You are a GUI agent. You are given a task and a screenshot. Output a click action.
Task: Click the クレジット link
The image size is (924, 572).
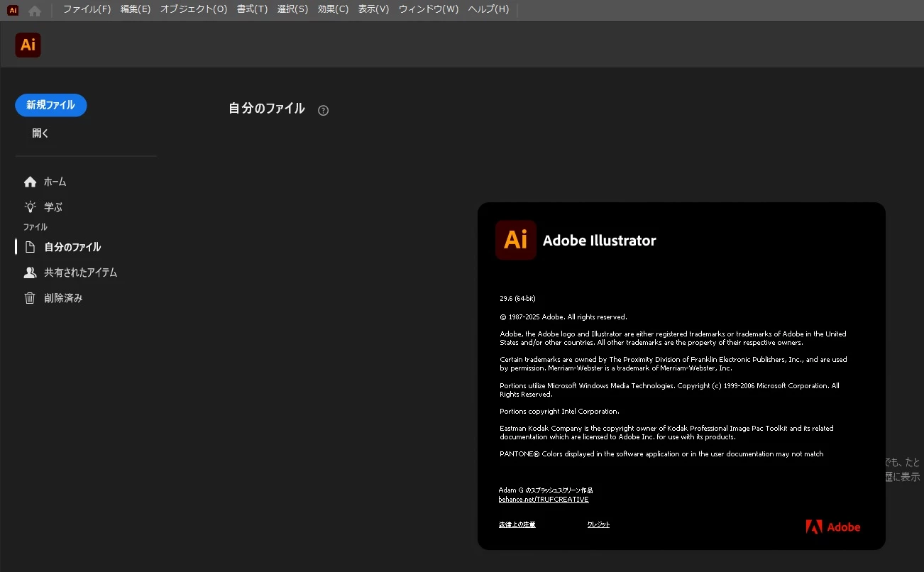click(598, 524)
